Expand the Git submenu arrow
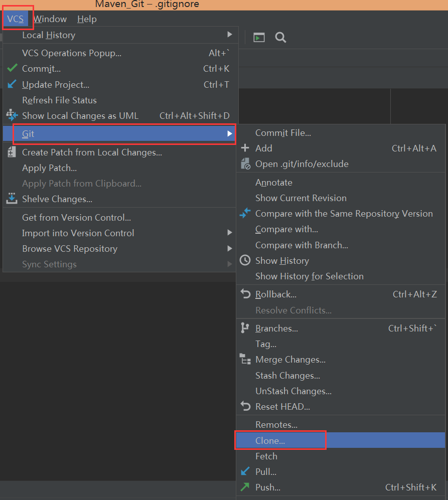This screenshot has width=448, height=500. 229,133
